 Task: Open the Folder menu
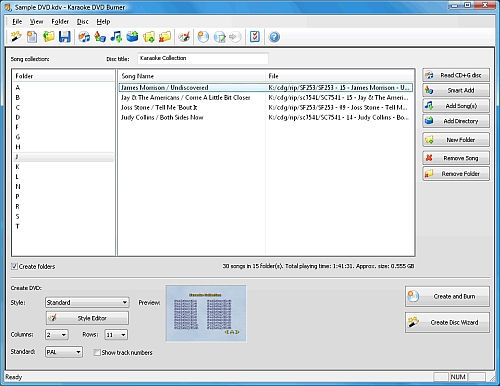click(x=60, y=22)
